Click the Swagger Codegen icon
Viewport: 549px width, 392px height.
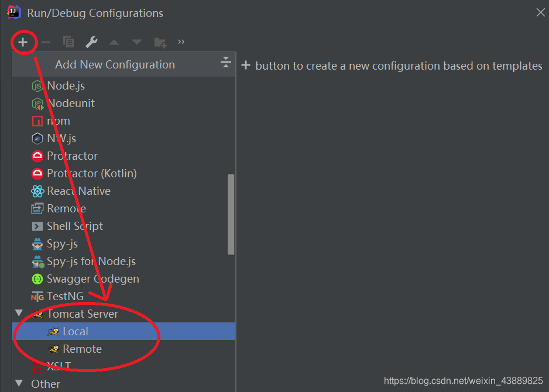coord(37,279)
